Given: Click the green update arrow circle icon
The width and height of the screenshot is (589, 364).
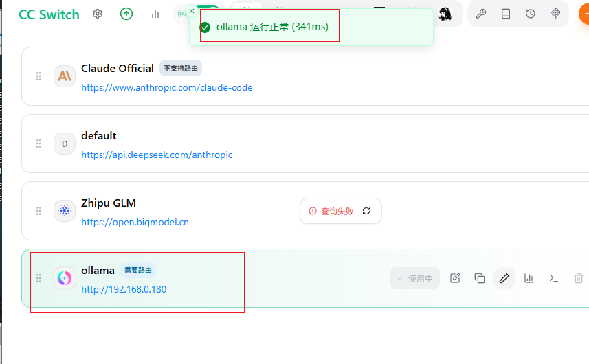Looking at the screenshot, I should 126,14.
